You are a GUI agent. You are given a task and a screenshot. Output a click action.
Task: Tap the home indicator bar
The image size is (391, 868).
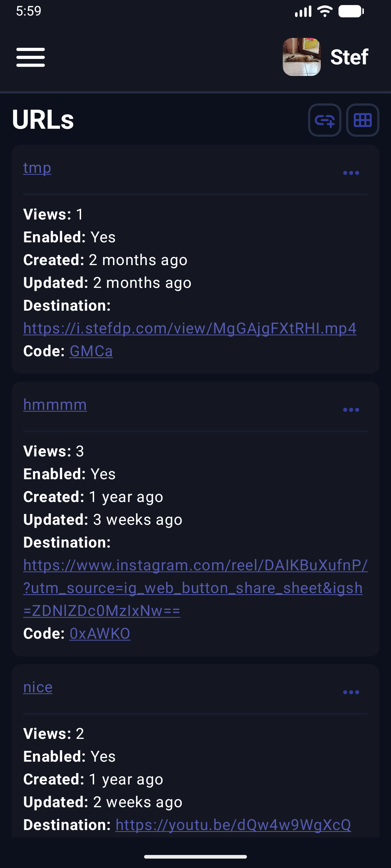point(195,857)
